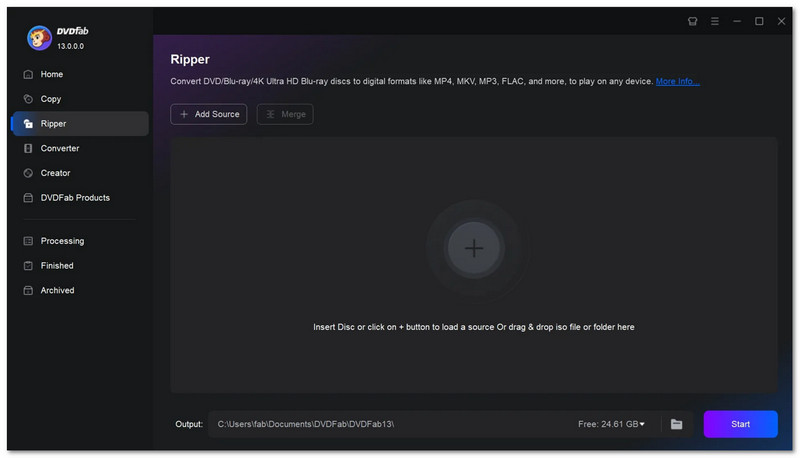Click the large plus load-source circle
This screenshot has width=800, height=458.
pos(474,248)
